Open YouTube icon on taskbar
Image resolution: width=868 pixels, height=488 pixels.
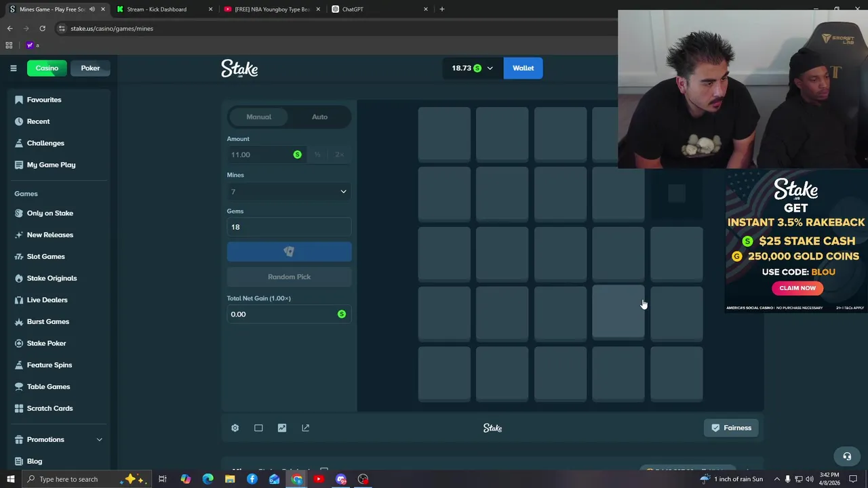(319, 479)
